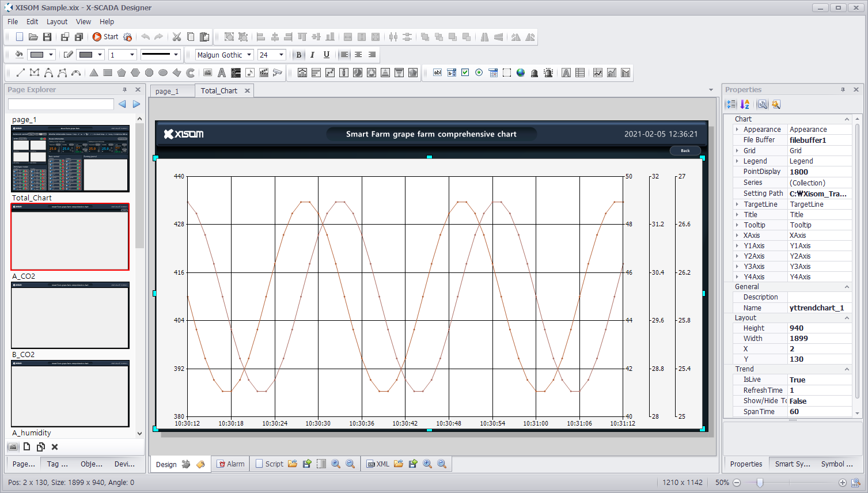Screen dimensions: 868x493
Task: Click the Save disk icon
Action: 47,37
